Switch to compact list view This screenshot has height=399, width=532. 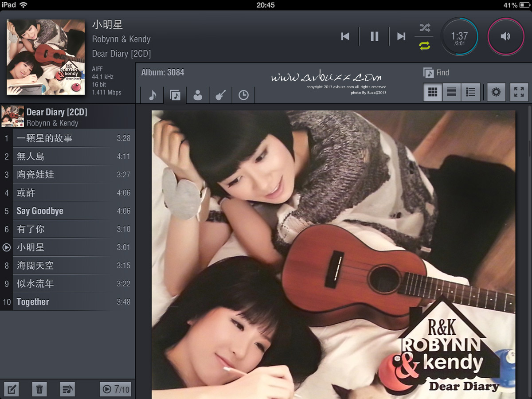(x=452, y=92)
